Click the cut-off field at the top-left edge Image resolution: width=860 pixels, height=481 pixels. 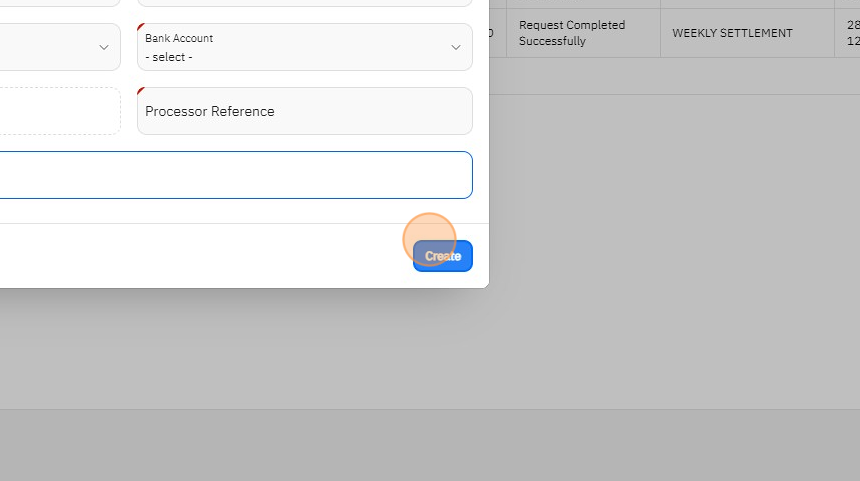coord(60,3)
